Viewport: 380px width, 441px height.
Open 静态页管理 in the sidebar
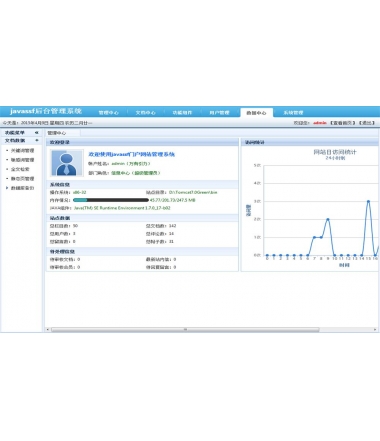(x=22, y=179)
